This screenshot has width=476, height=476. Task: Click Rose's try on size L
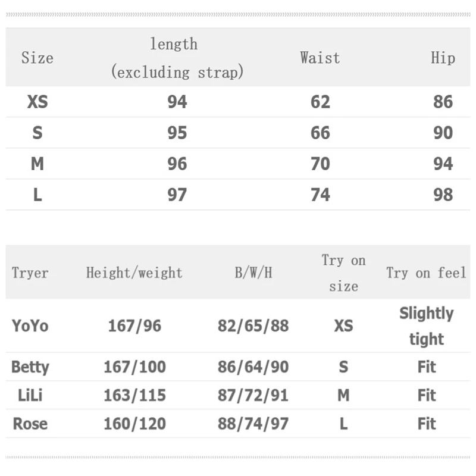click(343, 424)
